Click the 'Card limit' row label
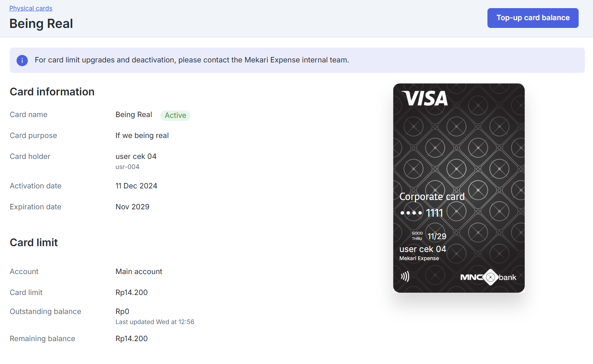The width and height of the screenshot is (593, 364). (x=26, y=293)
